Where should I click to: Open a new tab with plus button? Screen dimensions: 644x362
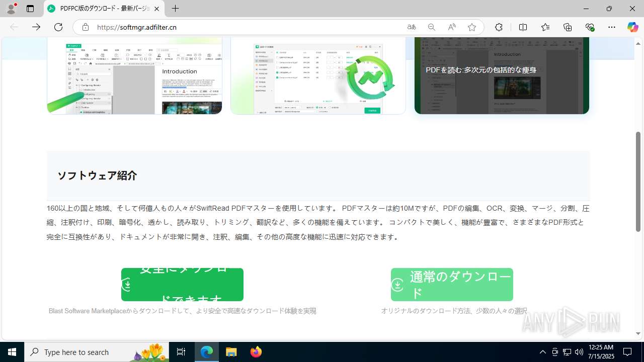(x=175, y=9)
